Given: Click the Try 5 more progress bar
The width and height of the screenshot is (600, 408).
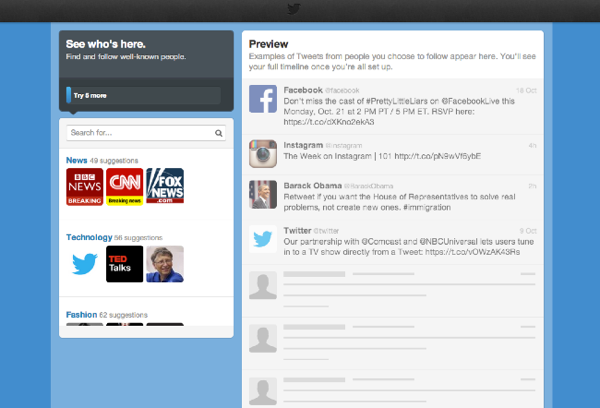Looking at the screenshot, I should [x=143, y=95].
